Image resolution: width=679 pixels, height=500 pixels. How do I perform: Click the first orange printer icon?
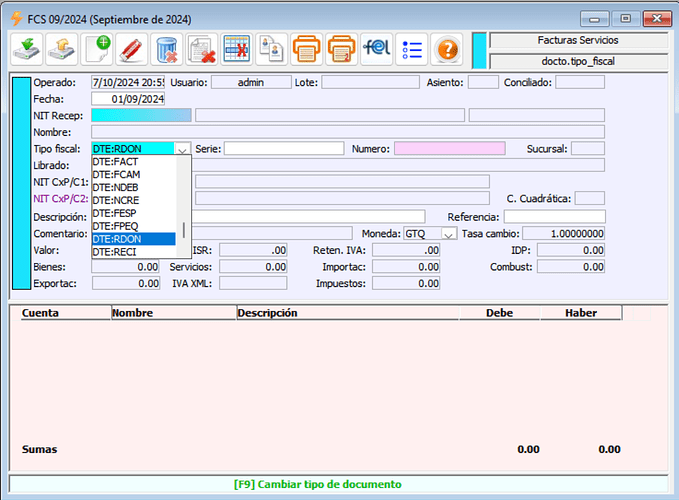pos(306,48)
